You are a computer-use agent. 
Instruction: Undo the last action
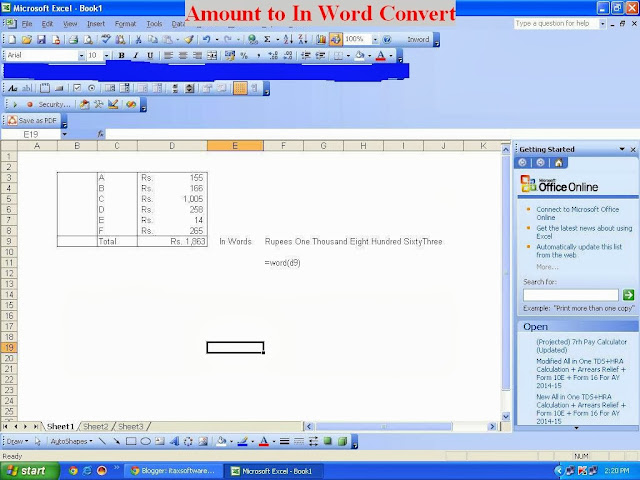(207, 39)
